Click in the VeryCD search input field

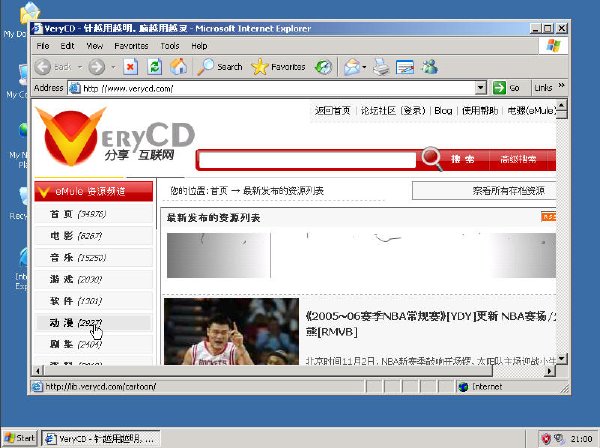307,160
